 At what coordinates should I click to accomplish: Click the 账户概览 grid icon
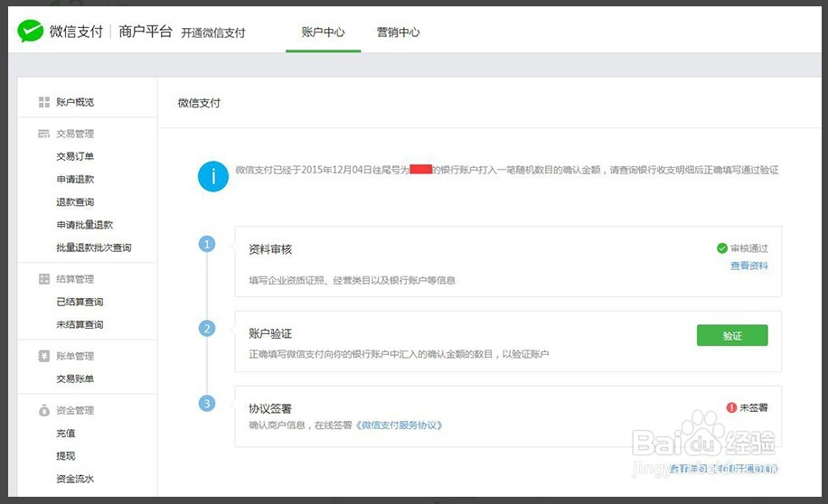[x=43, y=102]
